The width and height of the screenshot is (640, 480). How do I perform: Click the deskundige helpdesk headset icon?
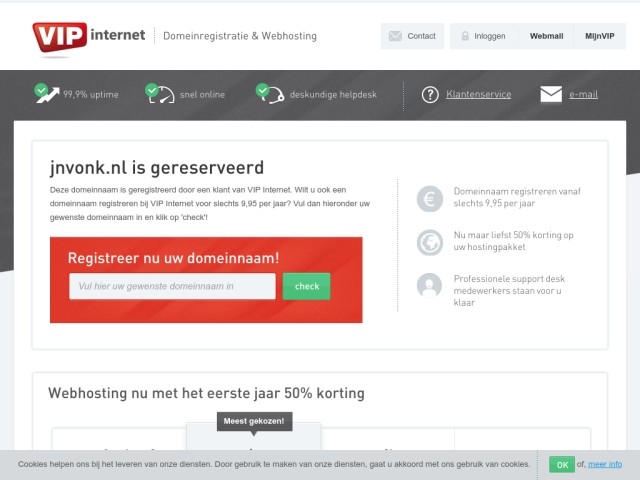(270, 93)
